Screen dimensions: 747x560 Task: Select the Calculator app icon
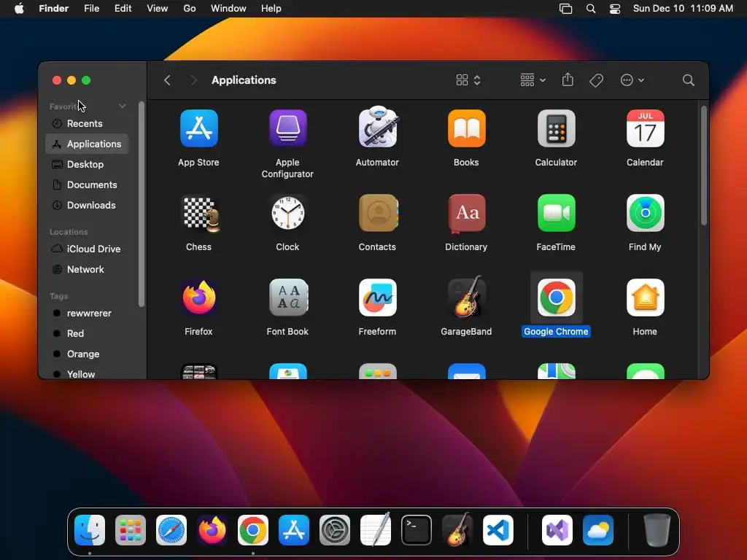coord(556,128)
